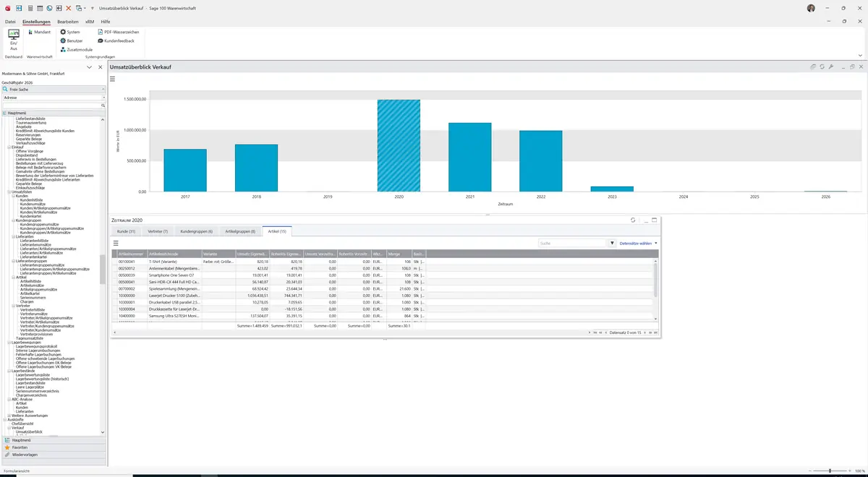Open the Mandant settings
868x477 pixels.
[x=39, y=33]
